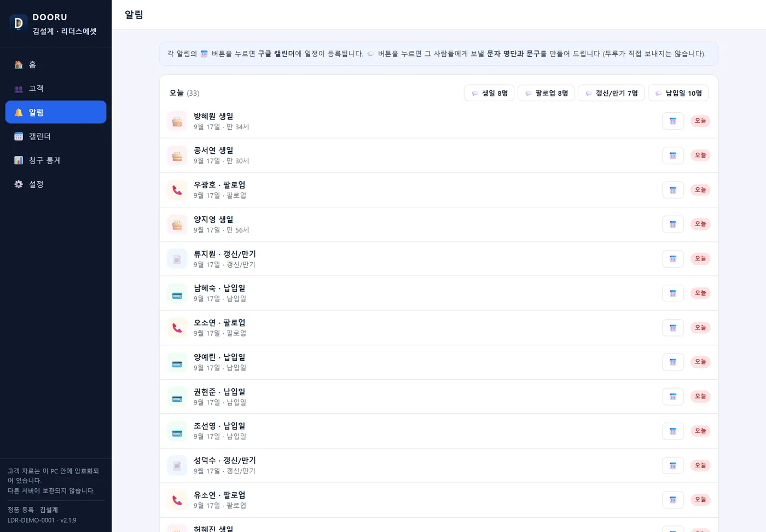
Task: Add 유소연 팔로업 to calendar
Action: pyautogui.click(x=673, y=500)
